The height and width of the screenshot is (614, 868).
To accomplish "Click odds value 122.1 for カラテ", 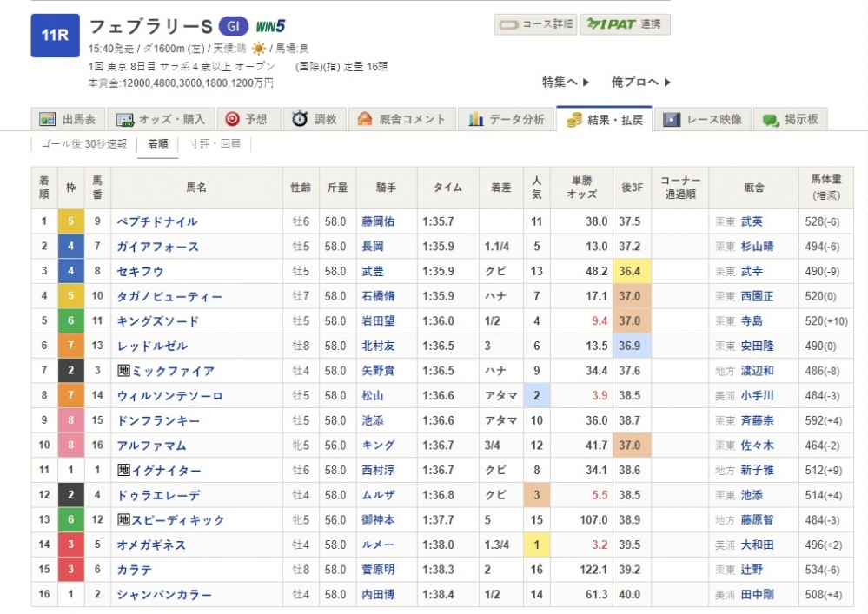I will coord(593,570).
